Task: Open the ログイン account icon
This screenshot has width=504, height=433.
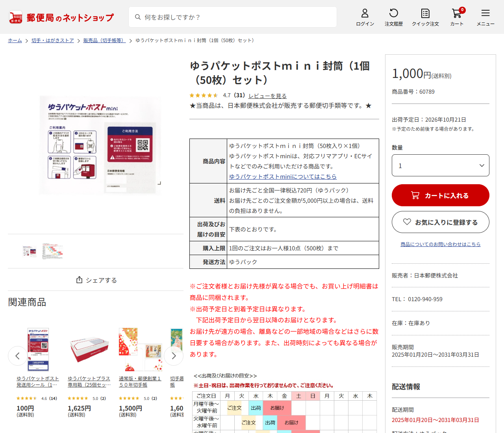Action: click(365, 17)
